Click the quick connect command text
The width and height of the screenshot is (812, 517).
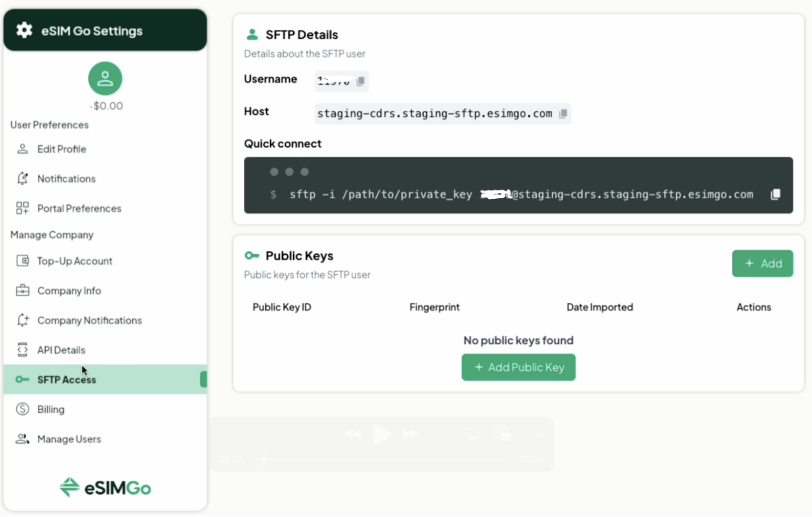click(x=521, y=195)
